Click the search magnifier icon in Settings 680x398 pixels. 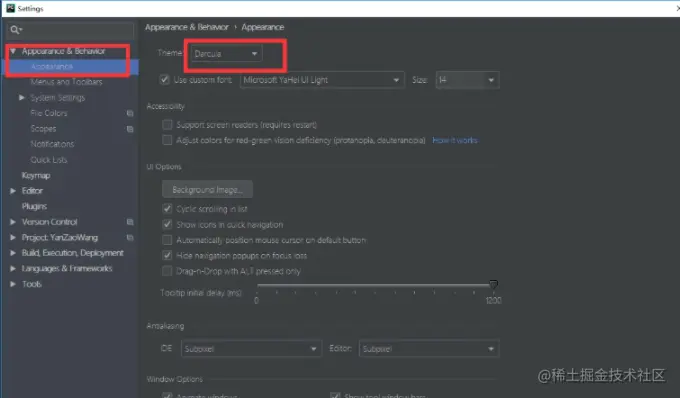coord(15,29)
